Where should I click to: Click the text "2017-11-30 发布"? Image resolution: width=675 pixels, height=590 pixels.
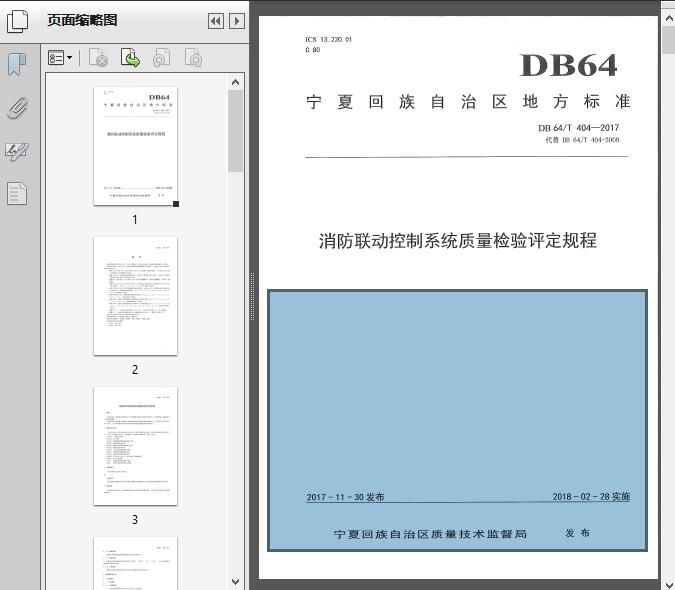coord(345,497)
